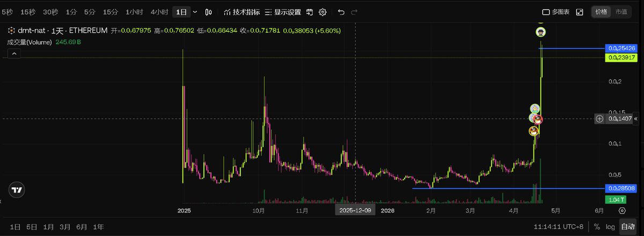Set range to 6月 at bottom

click(82, 227)
